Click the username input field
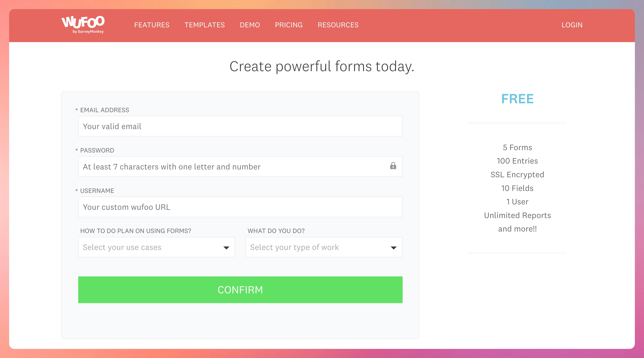 [x=240, y=207]
